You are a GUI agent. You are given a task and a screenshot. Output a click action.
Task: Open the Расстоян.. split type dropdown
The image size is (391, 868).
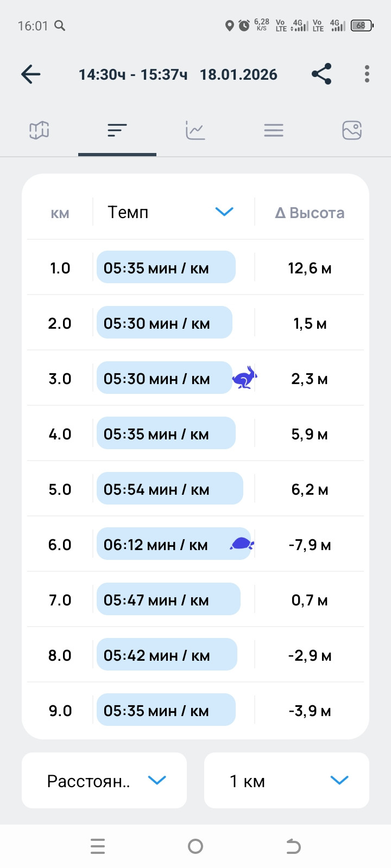pos(104,780)
